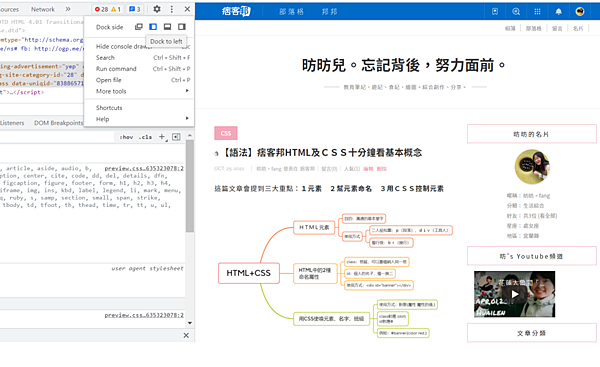Click the pink CSS category tag
This screenshot has height=367, width=600.
[226, 133]
